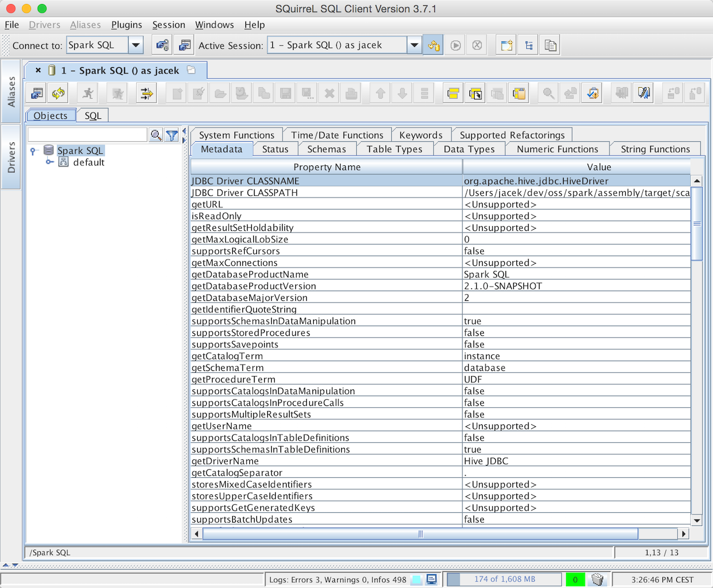Click the filter icon next to object search
The image size is (713, 588).
171,136
